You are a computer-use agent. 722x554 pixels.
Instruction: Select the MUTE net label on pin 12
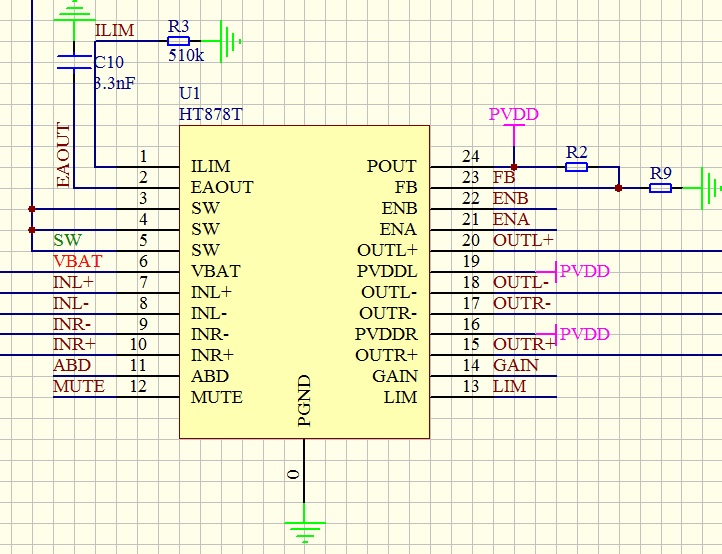(78, 387)
